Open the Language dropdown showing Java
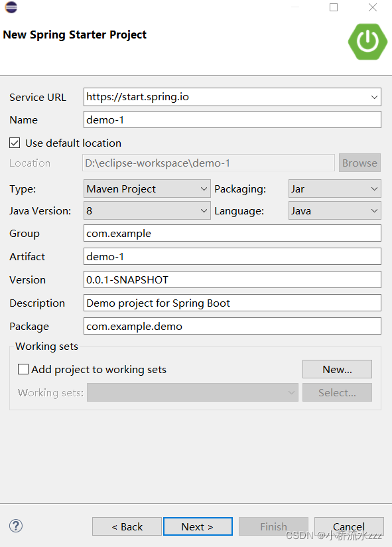The width and height of the screenshot is (392, 547). pyautogui.click(x=334, y=210)
